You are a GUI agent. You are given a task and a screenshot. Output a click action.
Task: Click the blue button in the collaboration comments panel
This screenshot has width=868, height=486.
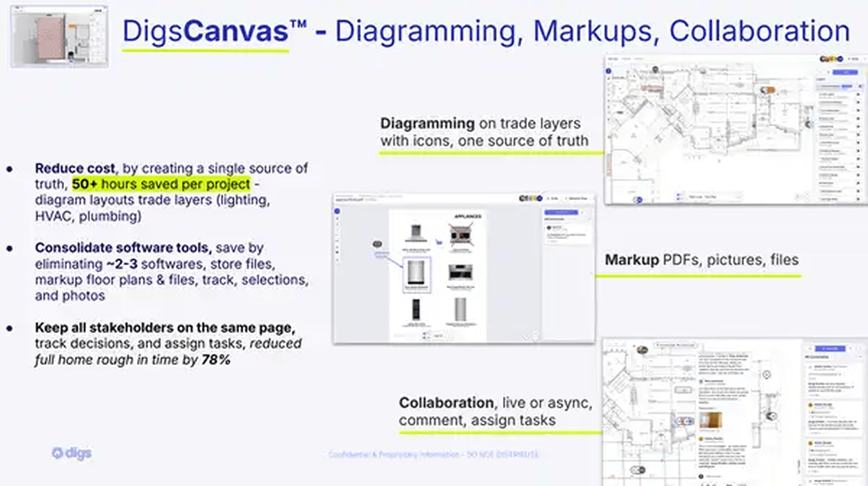point(830,349)
